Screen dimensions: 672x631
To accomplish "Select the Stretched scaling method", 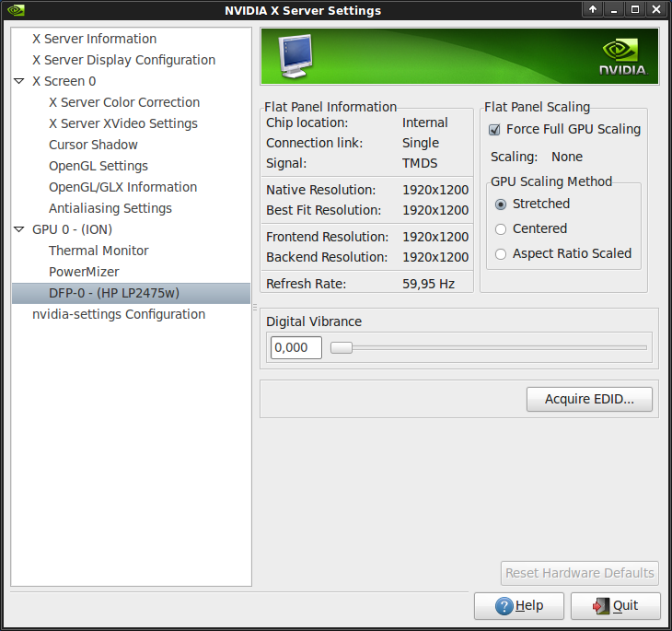I will (501, 204).
